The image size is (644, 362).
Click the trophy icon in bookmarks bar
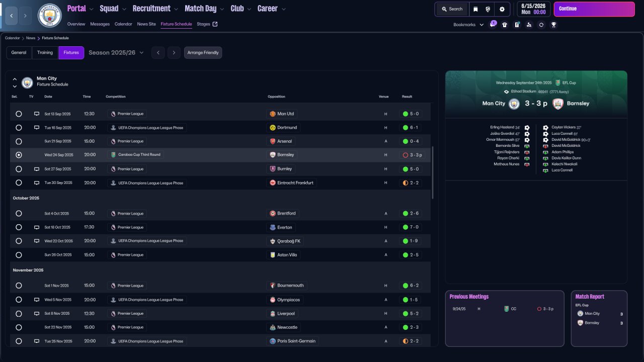(553, 25)
